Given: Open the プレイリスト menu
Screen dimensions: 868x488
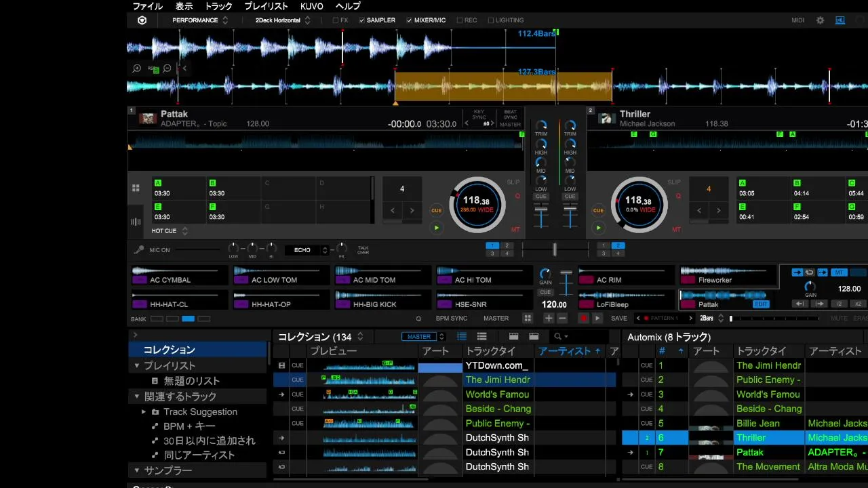Looking at the screenshot, I should coord(266,6).
